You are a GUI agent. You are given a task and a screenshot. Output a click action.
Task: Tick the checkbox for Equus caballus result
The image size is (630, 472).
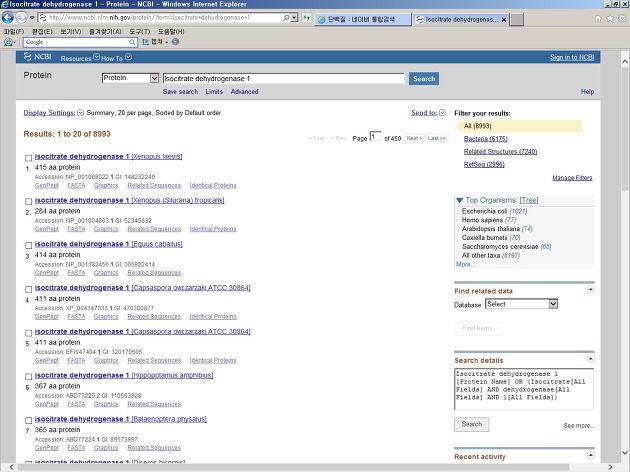[x=29, y=245]
